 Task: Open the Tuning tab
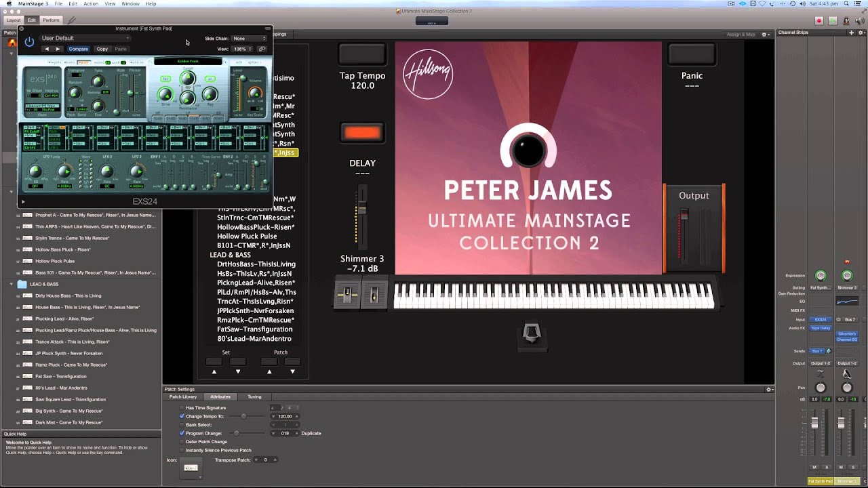pos(254,396)
